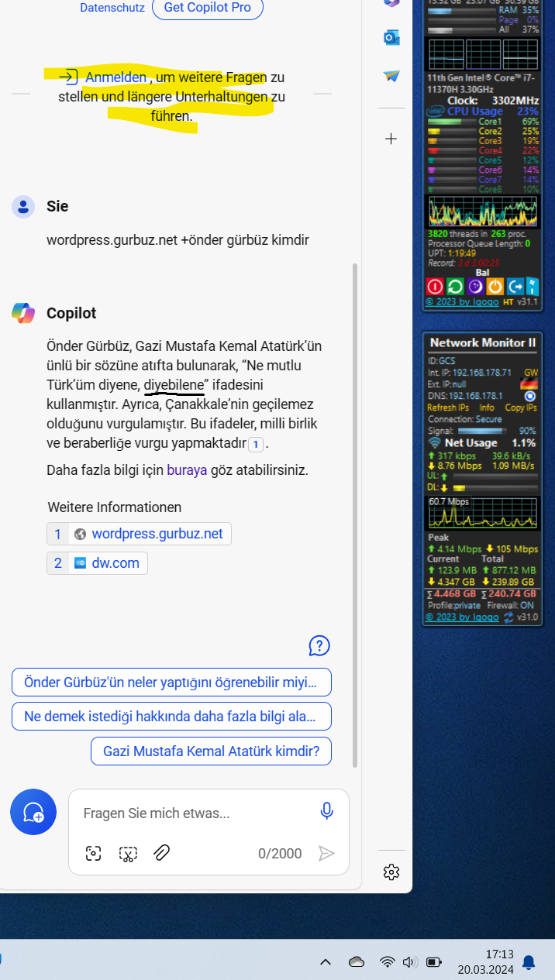
Task: Click the Windows flag icon in CPU gadget
Action: point(533,286)
